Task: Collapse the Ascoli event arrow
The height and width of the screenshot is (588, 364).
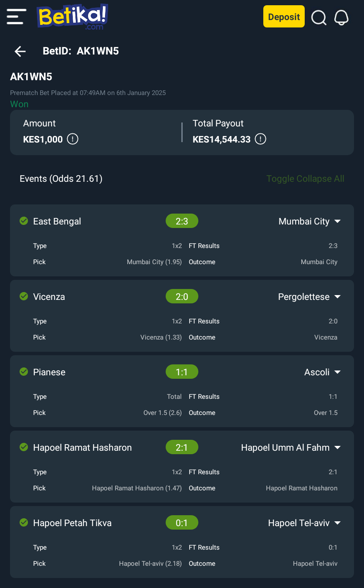Action: coord(337,372)
